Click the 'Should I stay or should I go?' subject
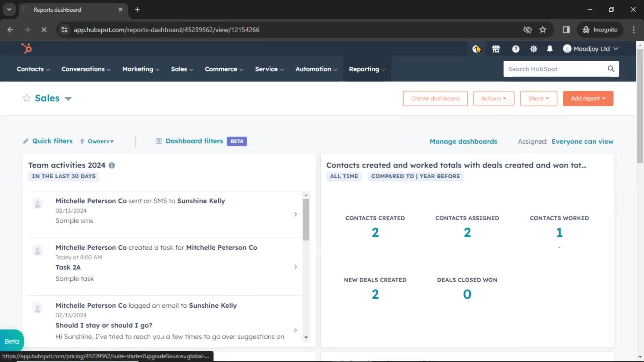Image resolution: width=644 pixels, height=362 pixels. click(x=104, y=325)
